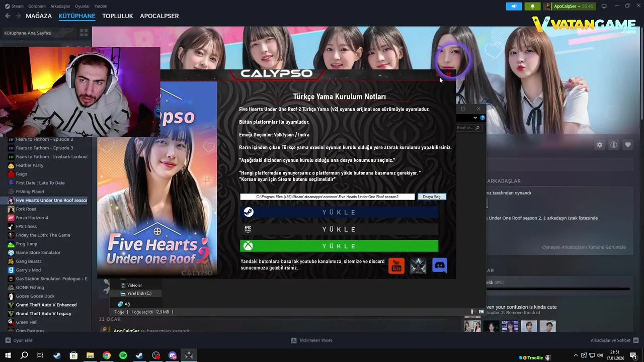
Task: Open Task View on taskbar
Action: (x=40, y=355)
